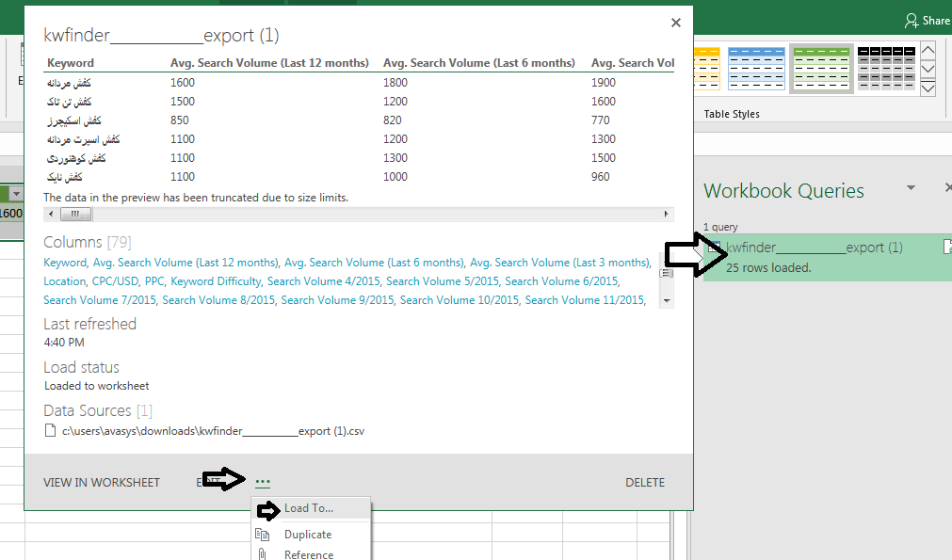Viewport: 952px width, 560px height.
Task: Click the Keyword Difficulty column link
Action: coord(216,281)
